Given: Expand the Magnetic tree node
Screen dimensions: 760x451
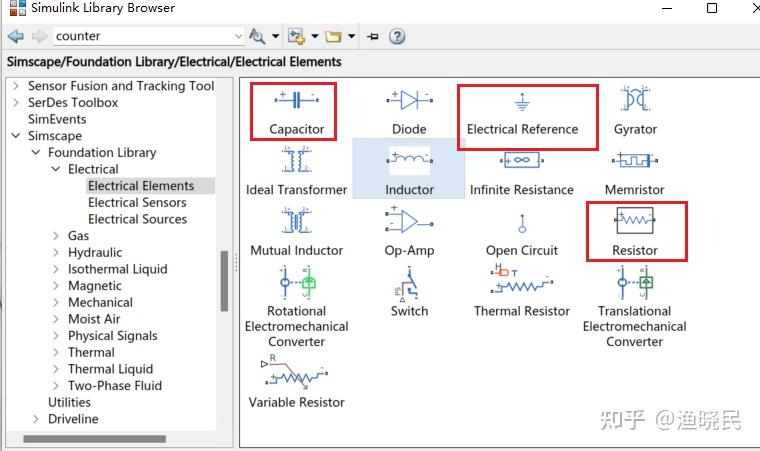Looking at the screenshot, I should [56, 286].
